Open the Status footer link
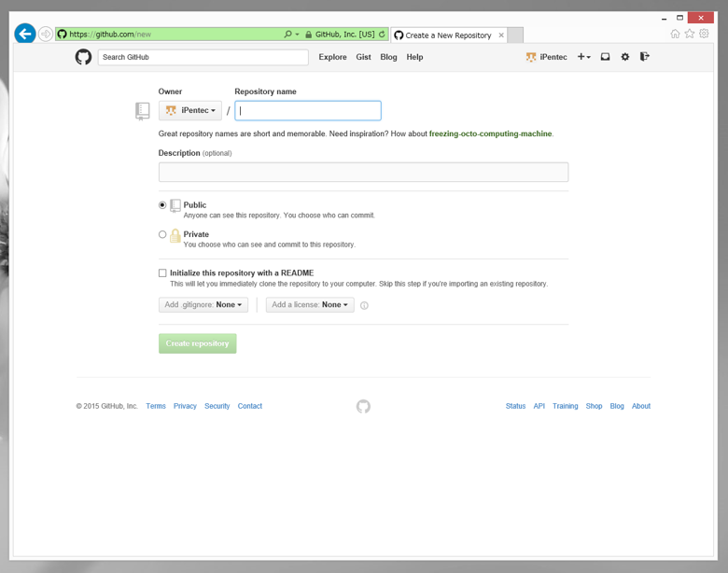The image size is (728, 573). [x=516, y=406]
